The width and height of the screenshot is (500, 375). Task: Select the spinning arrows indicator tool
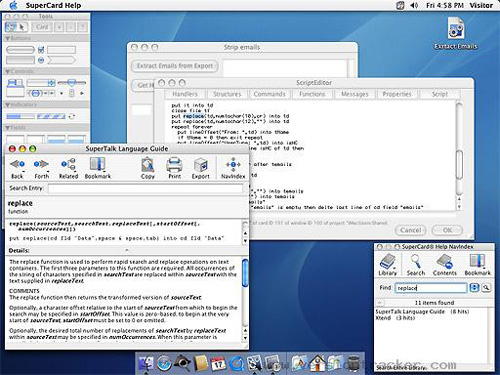[x=72, y=116]
